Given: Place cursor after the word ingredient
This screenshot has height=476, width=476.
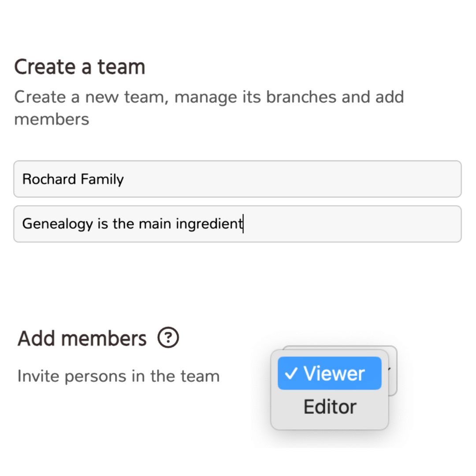Looking at the screenshot, I should tap(243, 224).
